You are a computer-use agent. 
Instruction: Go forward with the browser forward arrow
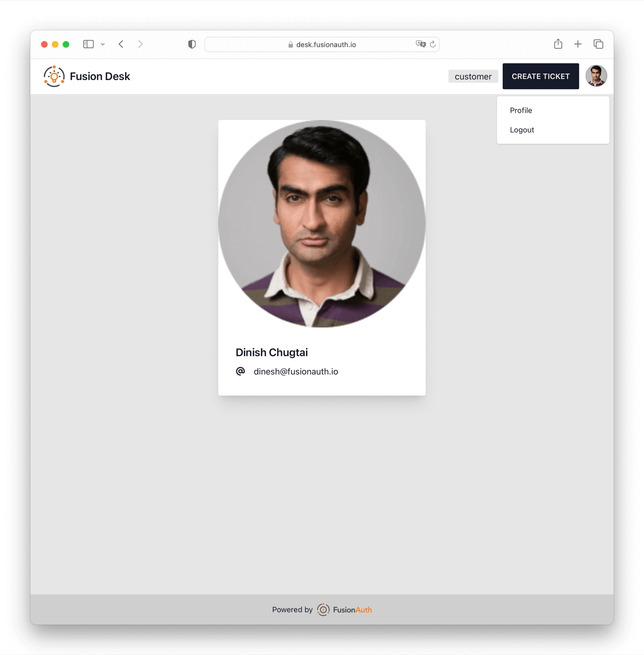(140, 44)
